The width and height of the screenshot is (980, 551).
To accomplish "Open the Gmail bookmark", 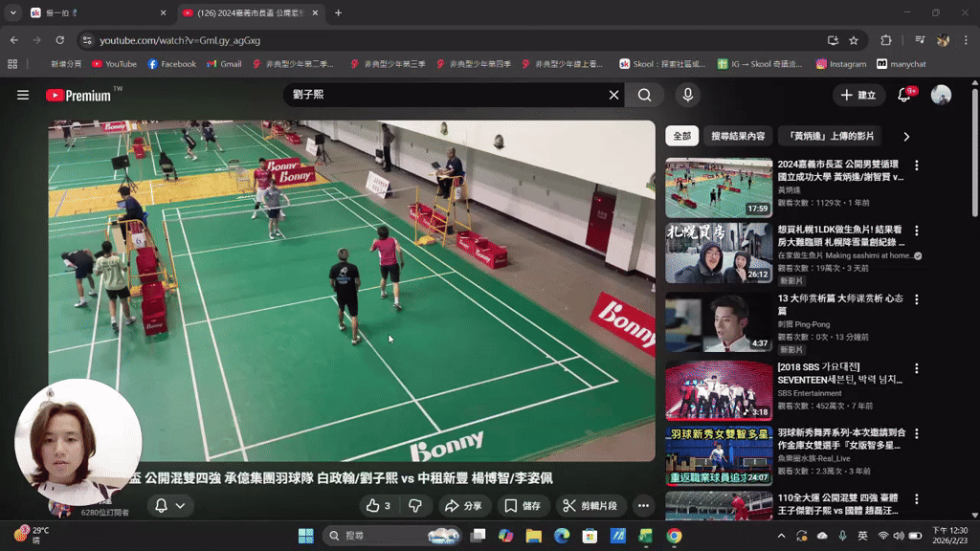I will (x=224, y=64).
